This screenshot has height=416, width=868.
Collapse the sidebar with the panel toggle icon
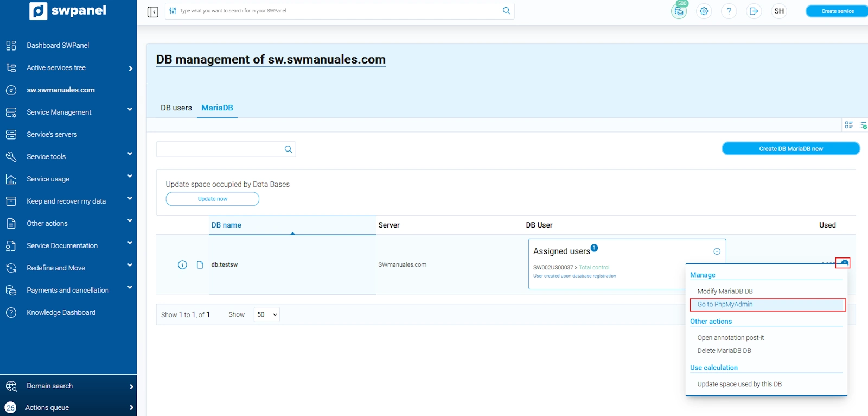point(152,11)
